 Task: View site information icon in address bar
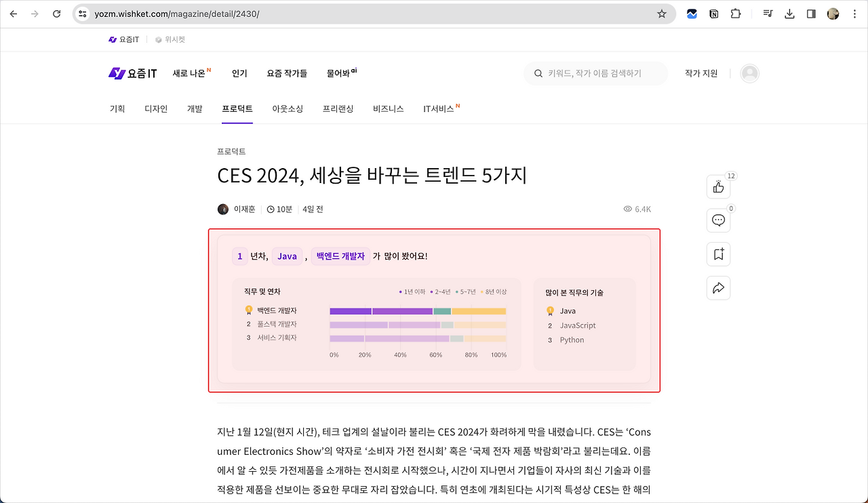click(x=83, y=14)
